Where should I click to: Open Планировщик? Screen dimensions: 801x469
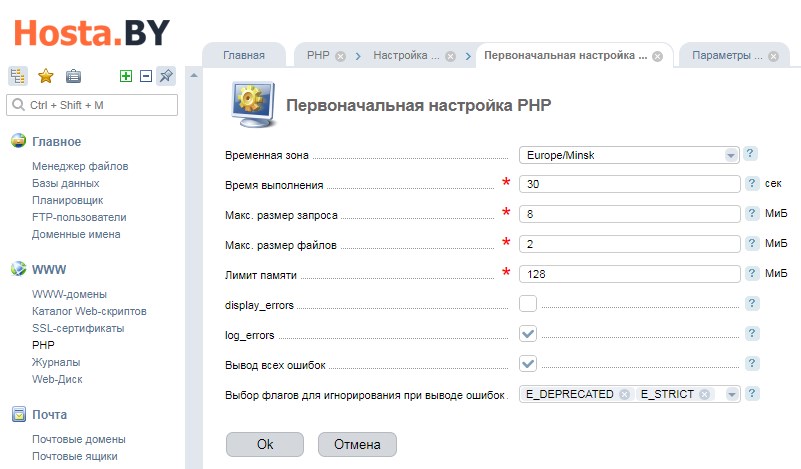[67, 200]
